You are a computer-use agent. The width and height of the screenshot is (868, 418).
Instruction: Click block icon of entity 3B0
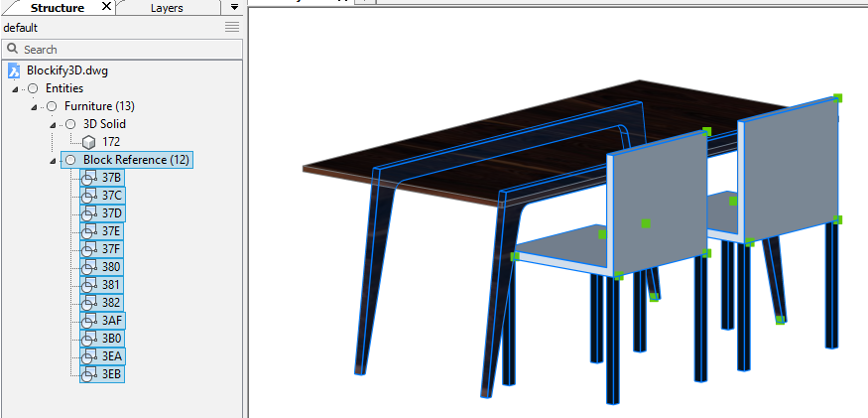click(x=88, y=339)
